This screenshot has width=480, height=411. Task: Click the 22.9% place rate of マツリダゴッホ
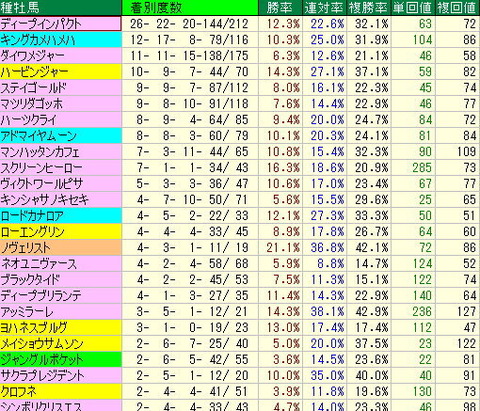coord(372,104)
